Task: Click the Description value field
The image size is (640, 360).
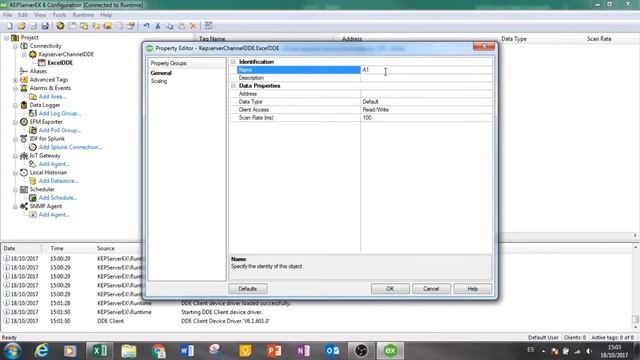Action: [x=426, y=78]
